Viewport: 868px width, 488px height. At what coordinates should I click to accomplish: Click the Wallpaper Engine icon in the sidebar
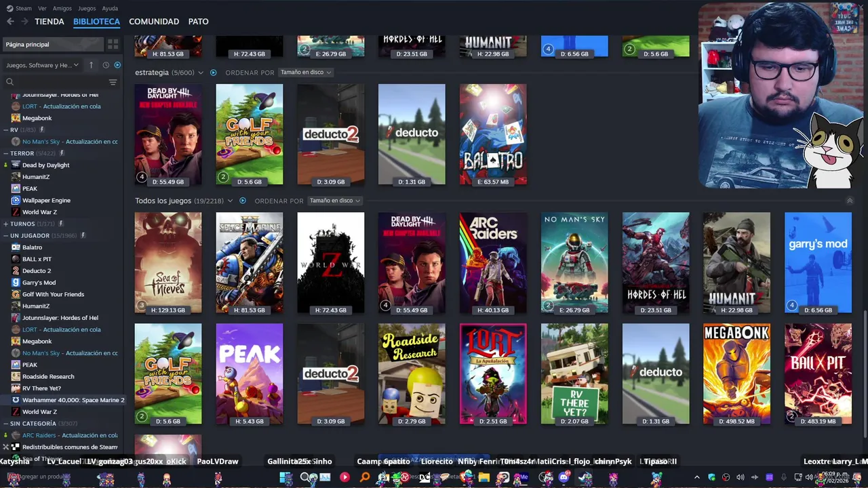click(x=16, y=200)
